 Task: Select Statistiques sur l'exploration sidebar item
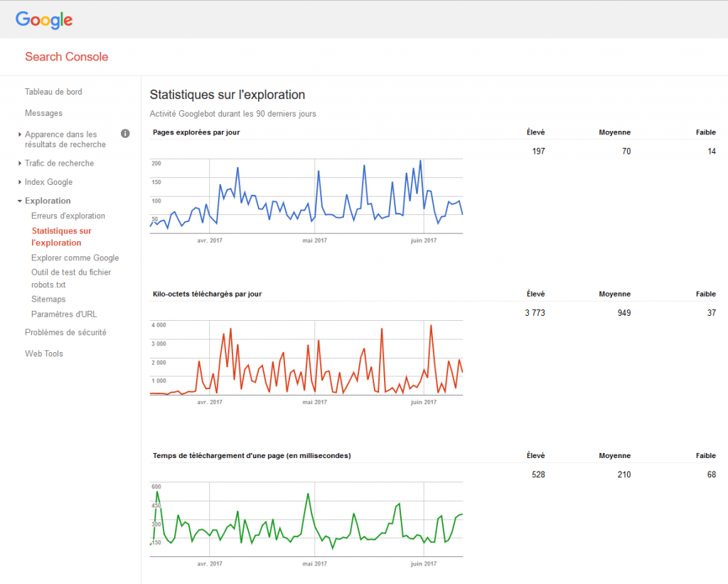click(x=61, y=236)
